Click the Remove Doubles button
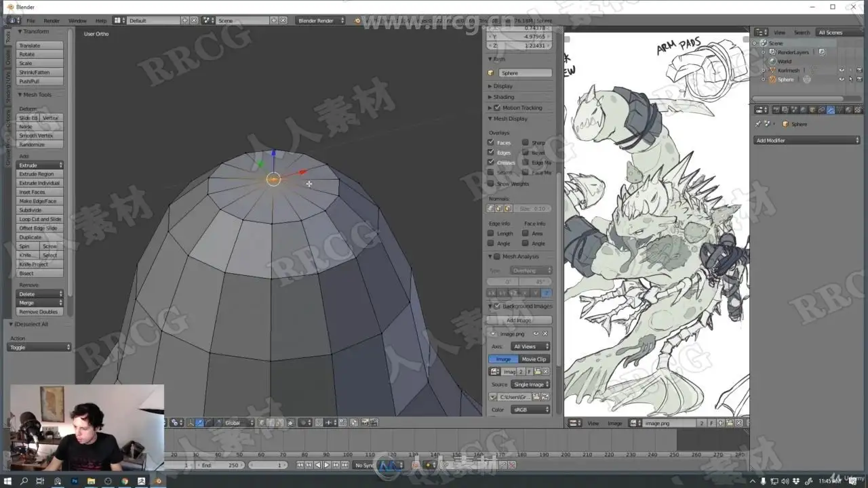 (x=39, y=312)
